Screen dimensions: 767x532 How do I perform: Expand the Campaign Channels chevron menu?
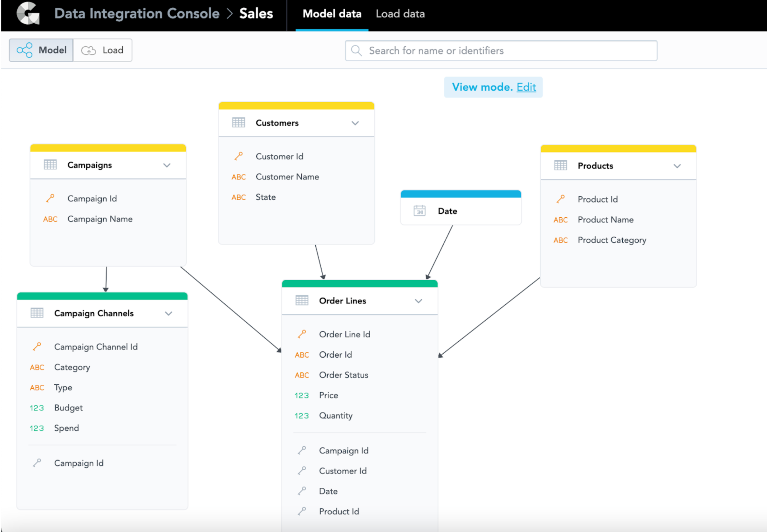pos(169,313)
